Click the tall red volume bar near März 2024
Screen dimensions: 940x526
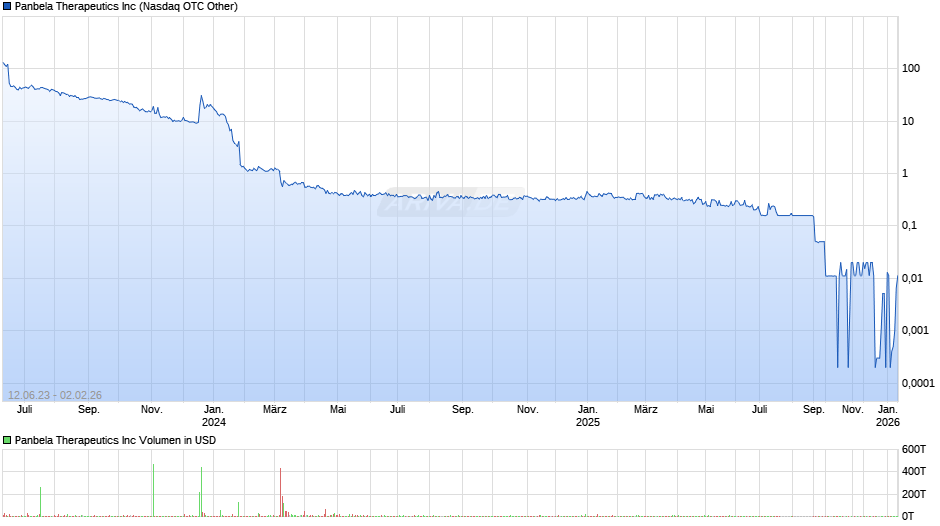281,492
